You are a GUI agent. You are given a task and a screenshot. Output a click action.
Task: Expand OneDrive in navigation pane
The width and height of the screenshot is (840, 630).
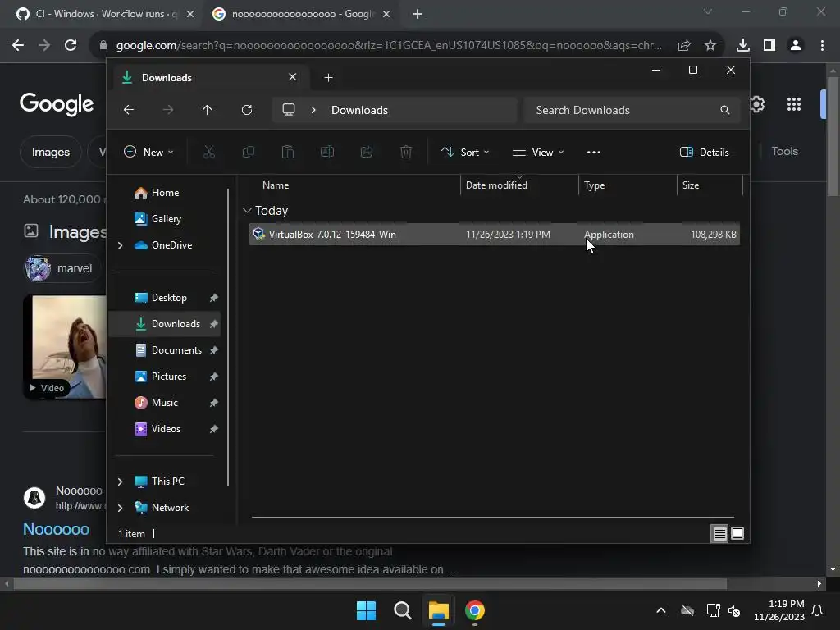pyautogui.click(x=120, y=245)
